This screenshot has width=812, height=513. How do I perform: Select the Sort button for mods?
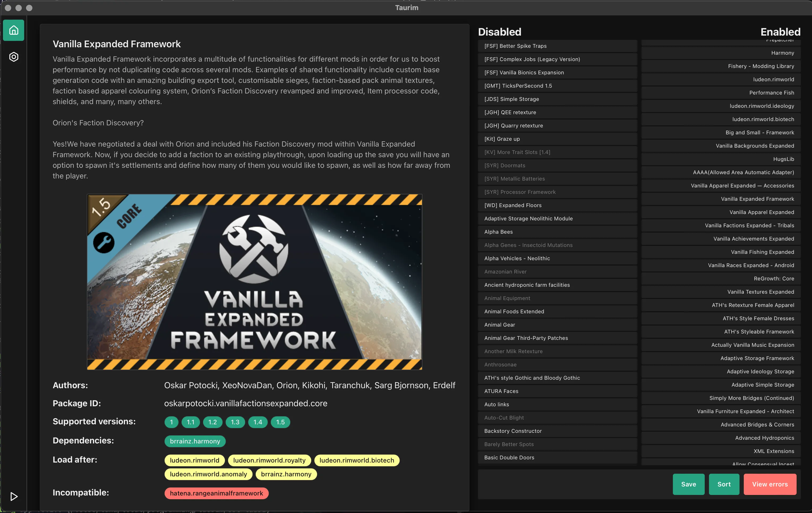(x=724, y=484)
